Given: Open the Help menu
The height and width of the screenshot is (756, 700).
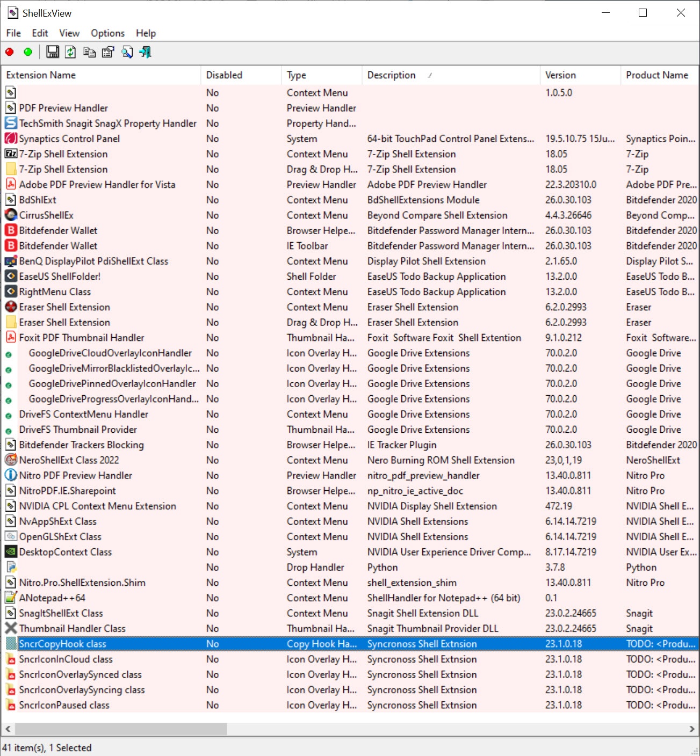Looking at the screenshot, I should 146,33.
